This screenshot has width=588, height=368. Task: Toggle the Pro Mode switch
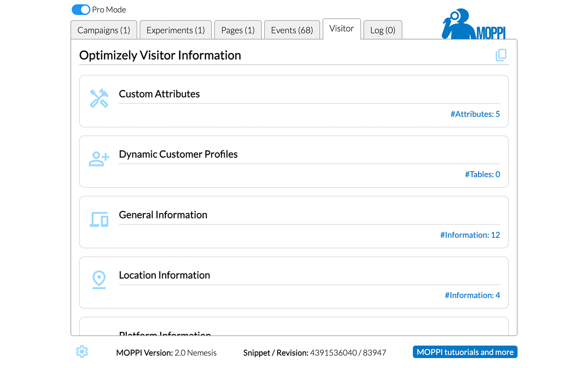pos(81,10)
